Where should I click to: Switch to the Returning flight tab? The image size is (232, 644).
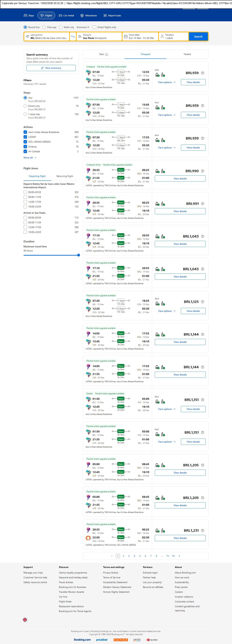coord(65,176)
